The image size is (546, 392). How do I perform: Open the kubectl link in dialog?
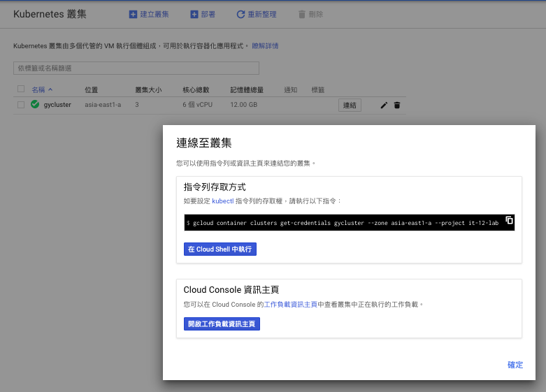point(223,201)
